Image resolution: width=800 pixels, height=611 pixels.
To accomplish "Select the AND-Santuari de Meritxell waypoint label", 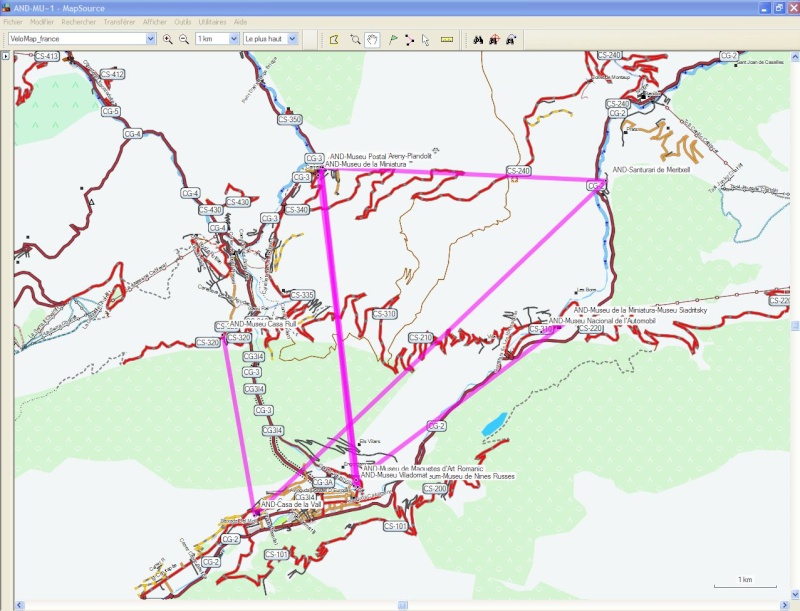I will point(651,169).
